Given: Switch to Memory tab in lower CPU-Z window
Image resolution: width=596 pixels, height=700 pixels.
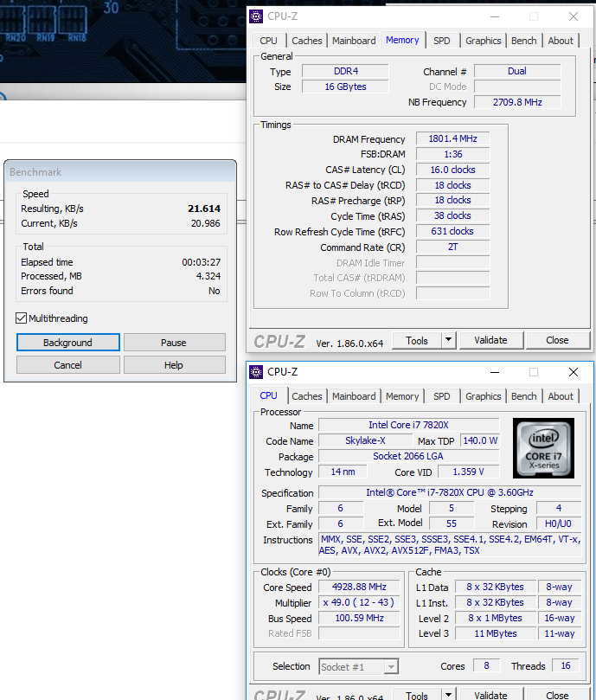Looking at the screenshot, I should (x=402, y=396).
